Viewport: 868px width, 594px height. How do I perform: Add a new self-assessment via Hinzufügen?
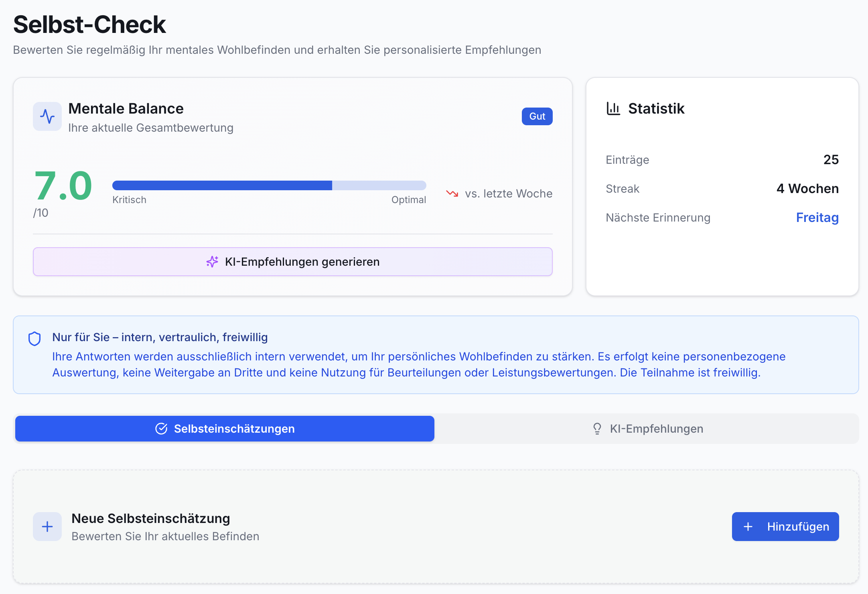(x=785, y=527)
